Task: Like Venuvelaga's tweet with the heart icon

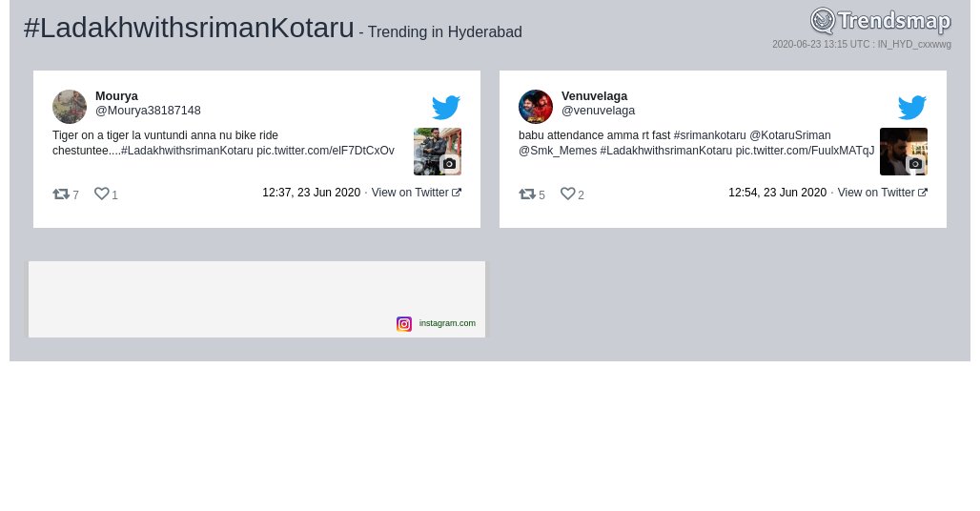Action: (567, 194)
